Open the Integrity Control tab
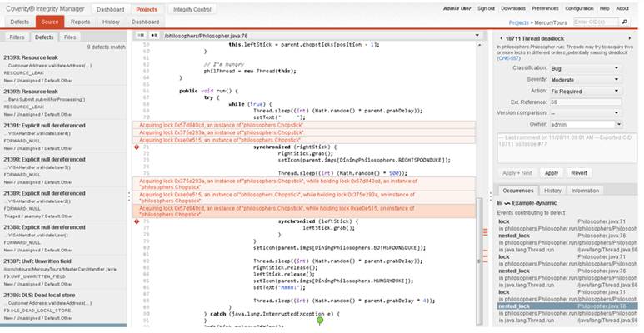This screenshot has height=333, width=644. [194, 8]
